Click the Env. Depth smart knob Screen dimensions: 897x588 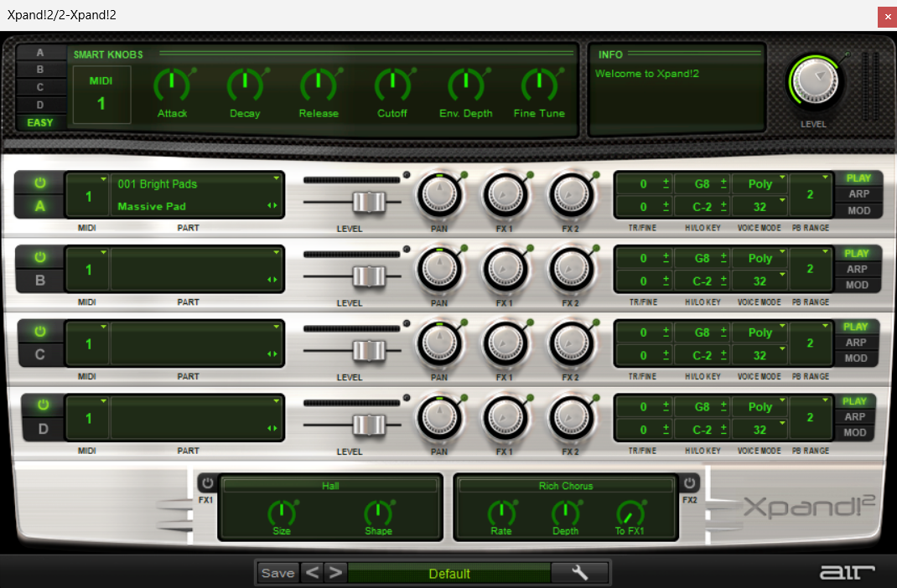click(x=465, y=85)
